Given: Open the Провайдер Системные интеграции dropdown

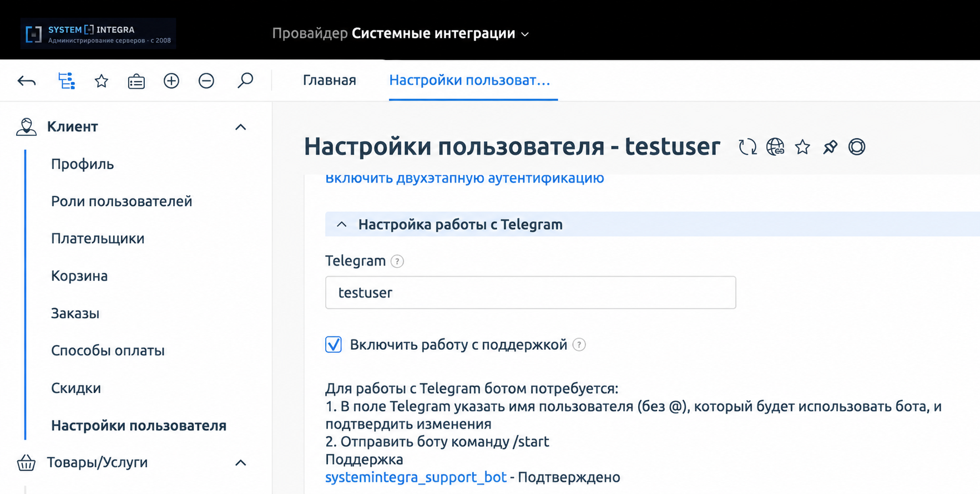Looking at the screenshot, I should 400,33.
